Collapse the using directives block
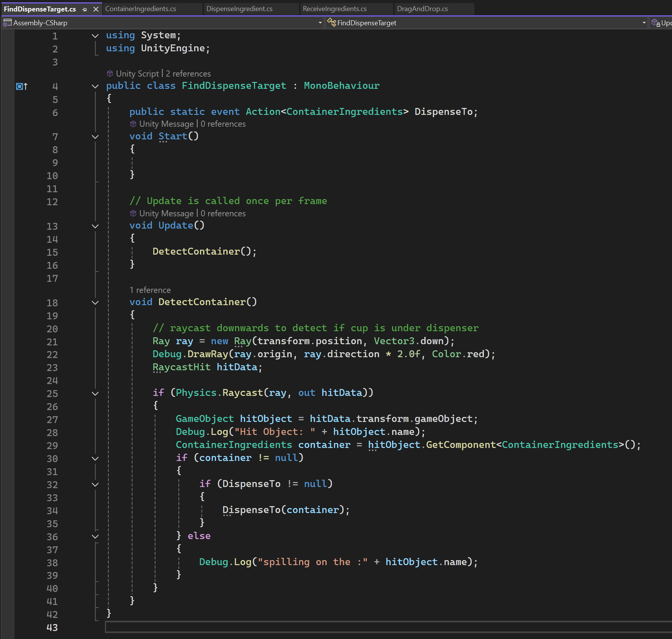672x639 pixels. tap(95, 36)
